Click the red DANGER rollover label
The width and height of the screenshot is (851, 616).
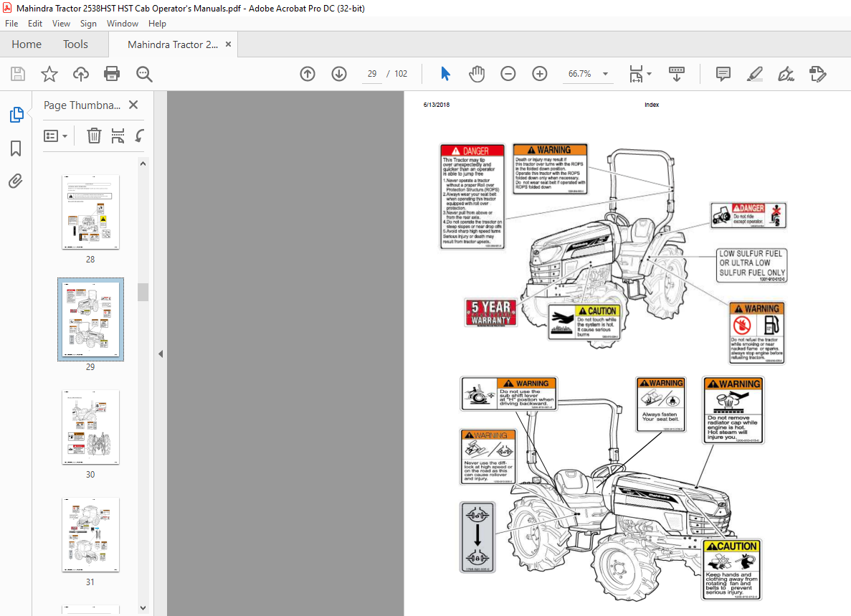472,196
